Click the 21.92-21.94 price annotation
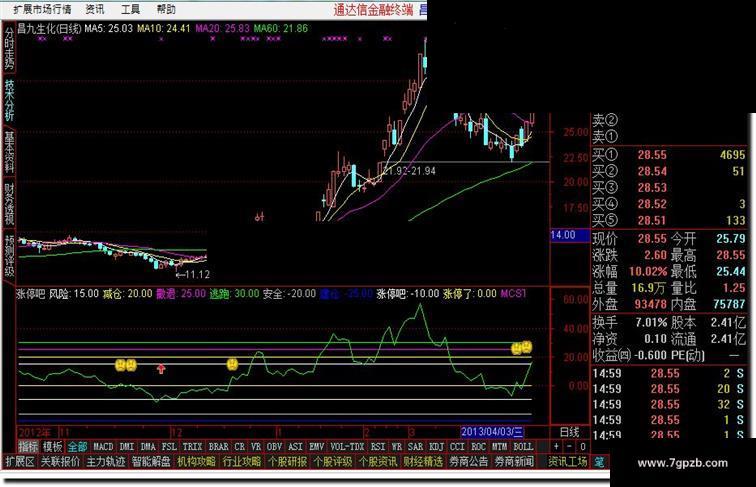Viewport: 756px width, 487px height. [409, 171]
